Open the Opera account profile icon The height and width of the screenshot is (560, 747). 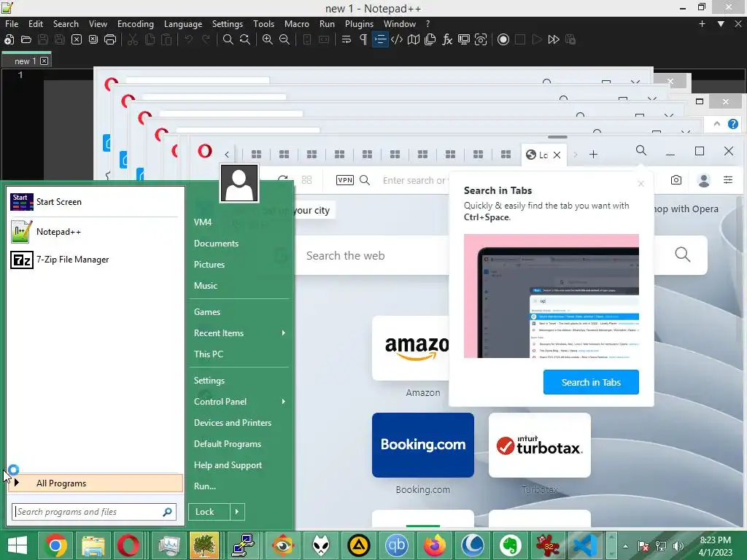[x=704, y=180]
